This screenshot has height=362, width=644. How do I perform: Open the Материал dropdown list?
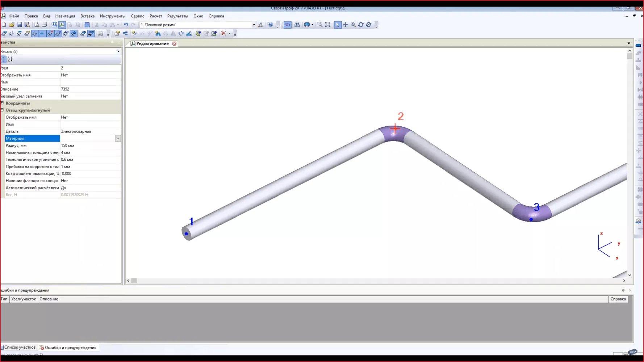118,138
